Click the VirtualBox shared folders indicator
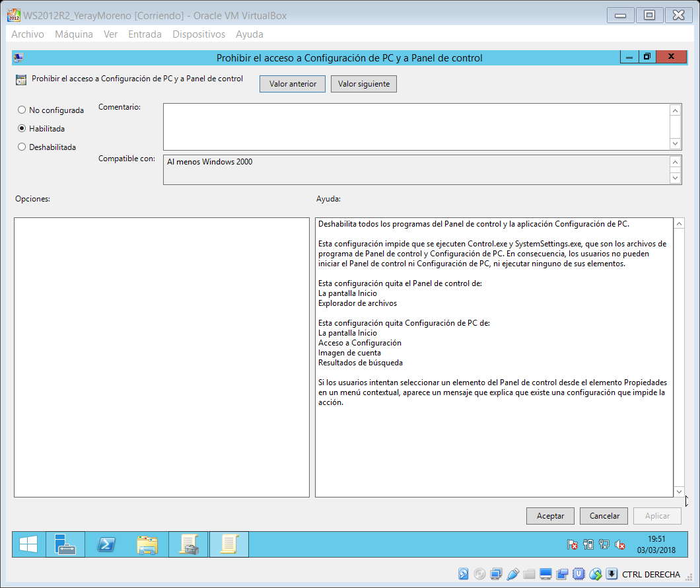 coord(529,574)
